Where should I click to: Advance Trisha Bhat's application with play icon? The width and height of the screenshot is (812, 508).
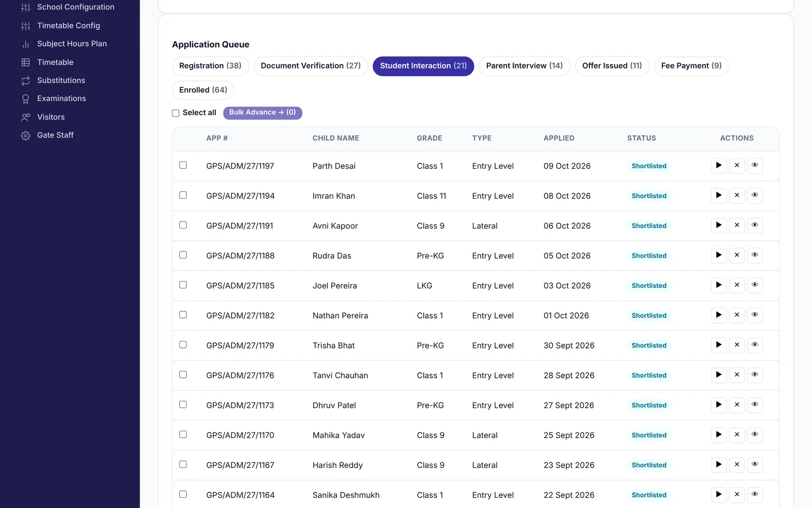pyautogui.click(x=719, y=345)
